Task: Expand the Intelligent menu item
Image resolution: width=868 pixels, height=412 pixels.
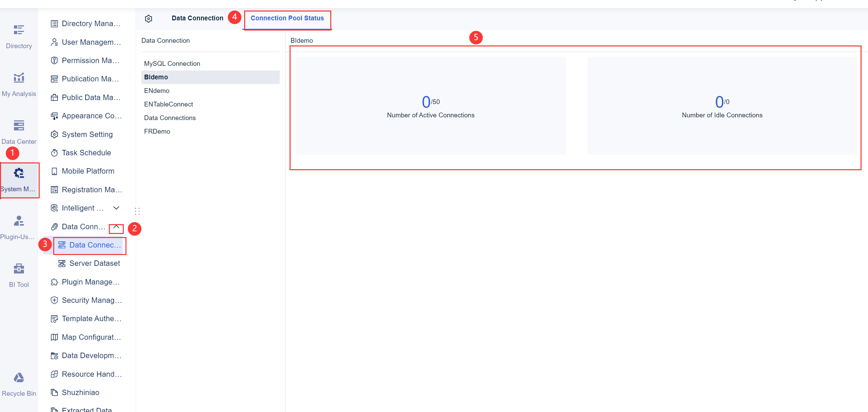Action: [116, 208]
